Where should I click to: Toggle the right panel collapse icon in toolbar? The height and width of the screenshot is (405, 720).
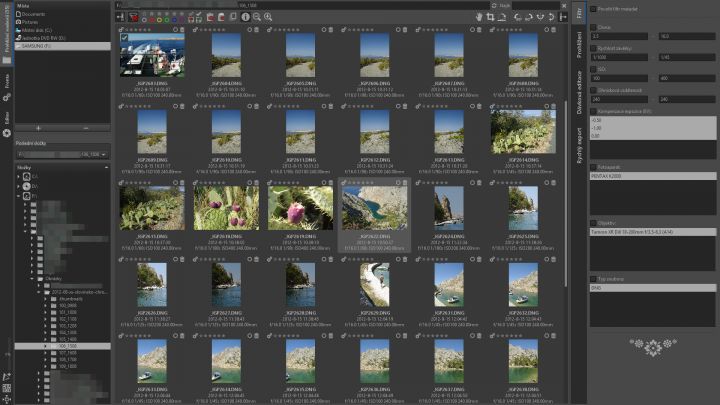click(x=563, y=17)
